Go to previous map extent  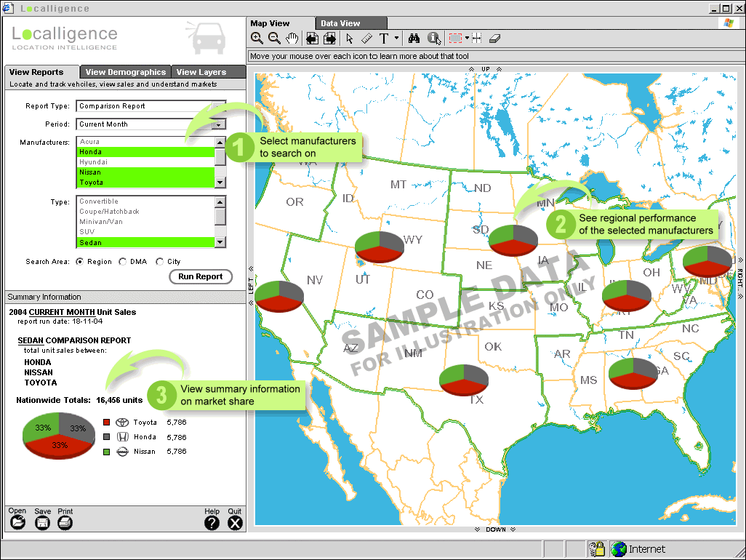312,39
